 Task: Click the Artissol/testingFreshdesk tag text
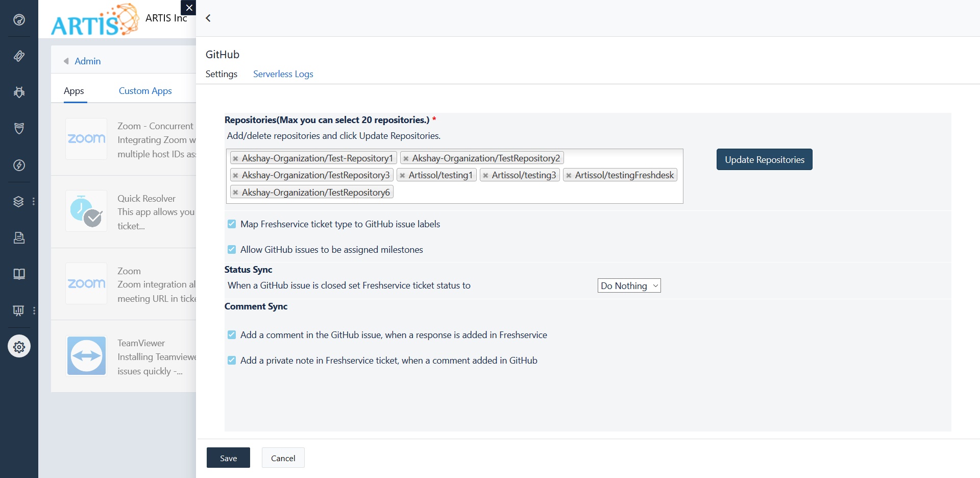[x=624, y=175]
